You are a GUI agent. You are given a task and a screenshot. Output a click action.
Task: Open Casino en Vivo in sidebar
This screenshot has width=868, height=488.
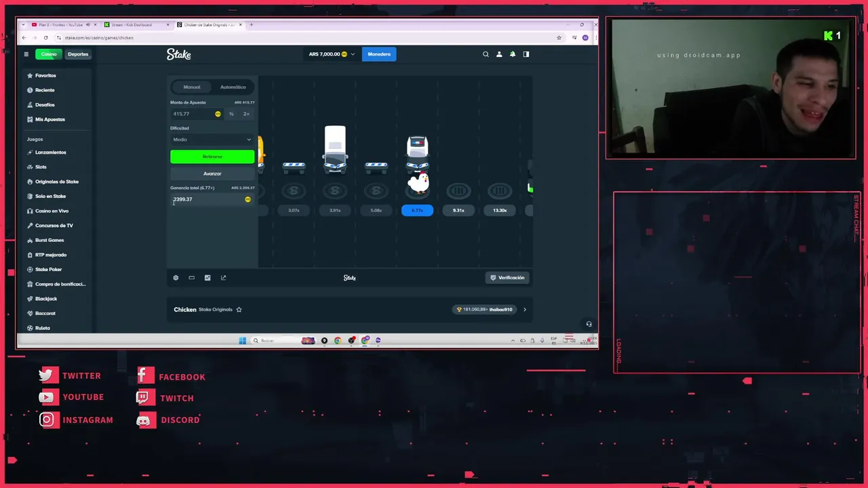(x=52, y=211)
